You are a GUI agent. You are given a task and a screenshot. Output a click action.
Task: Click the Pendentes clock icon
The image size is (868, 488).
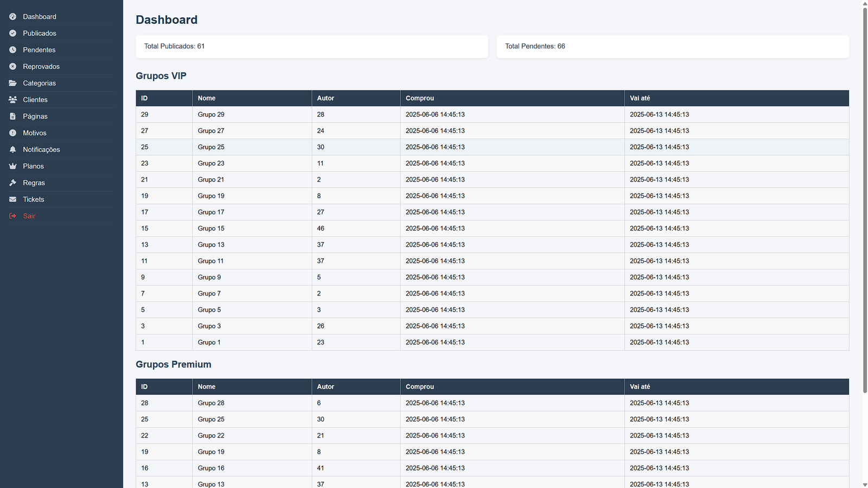click(13, 50)
